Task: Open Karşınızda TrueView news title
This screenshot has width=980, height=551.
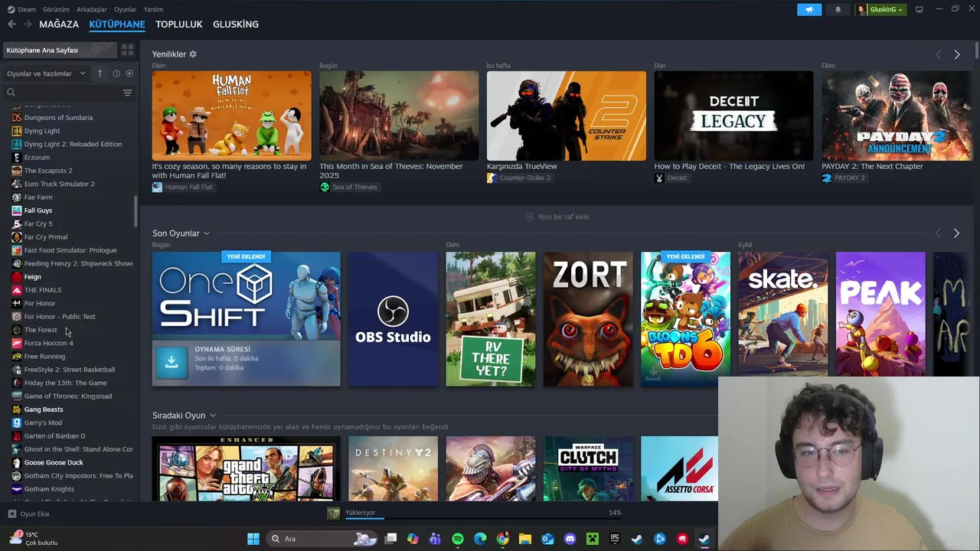Action: click(x=522, y=166)
